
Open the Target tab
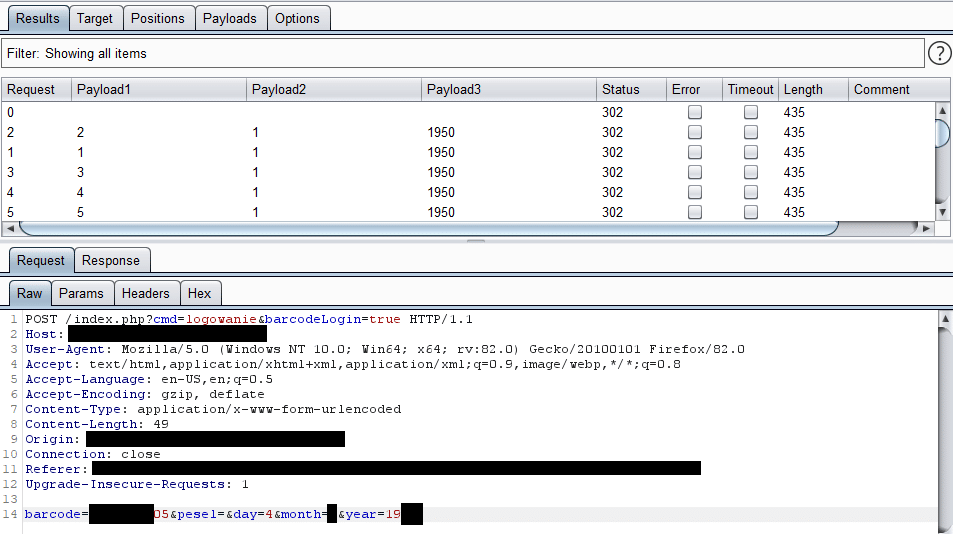(95, 18)
